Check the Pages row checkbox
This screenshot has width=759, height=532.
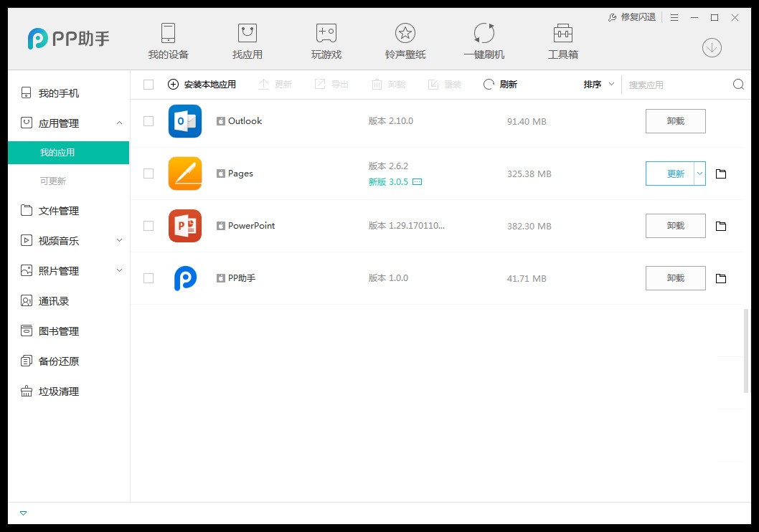click(x=148, y=173)
